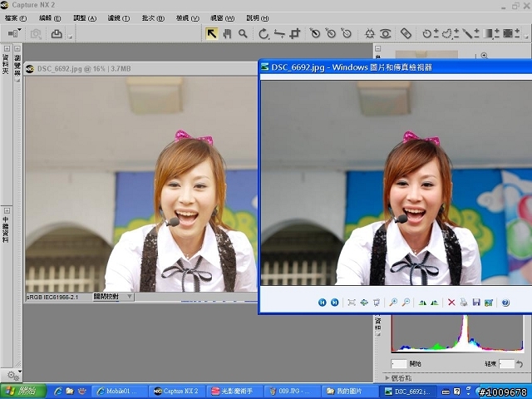The width and height of the screenshot is (532, 399).
Task: Click the Print icon in Capture NX toolbar
Action: pyautogui.click(x=57, y=33)
